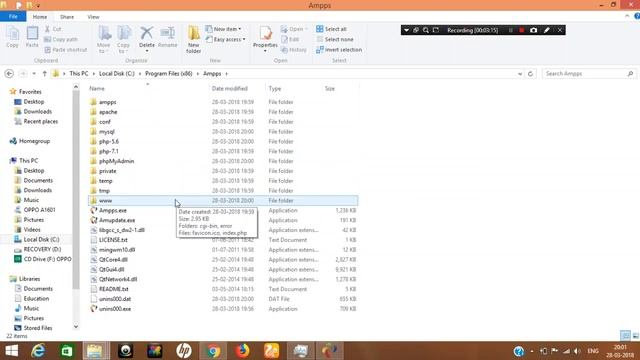Refresh the Ampps folder view
This screenshot has width=640, height=360.
point(530,74)
